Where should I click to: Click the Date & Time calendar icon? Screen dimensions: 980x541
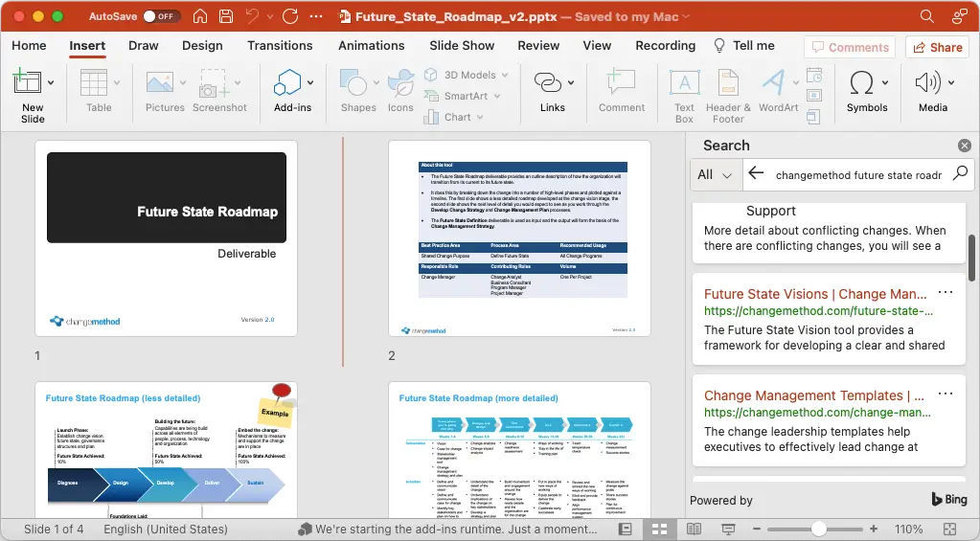click(813, 76)
